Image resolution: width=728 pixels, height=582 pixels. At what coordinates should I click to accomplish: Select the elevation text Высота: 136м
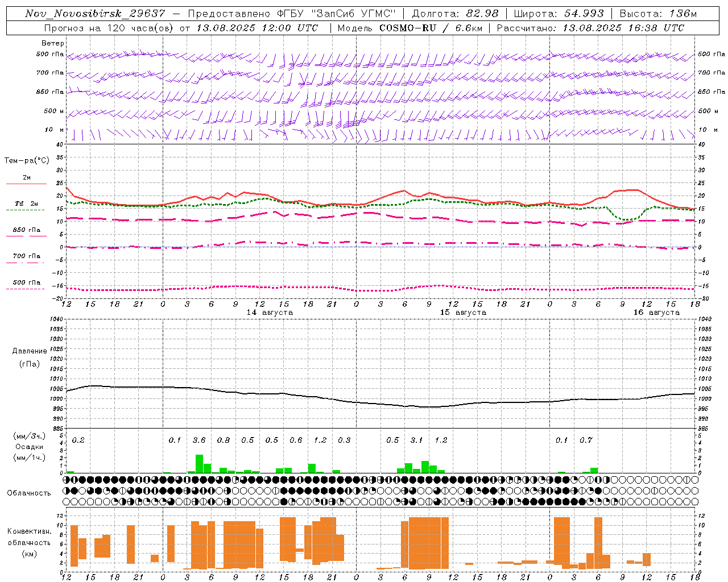[658, 14]
